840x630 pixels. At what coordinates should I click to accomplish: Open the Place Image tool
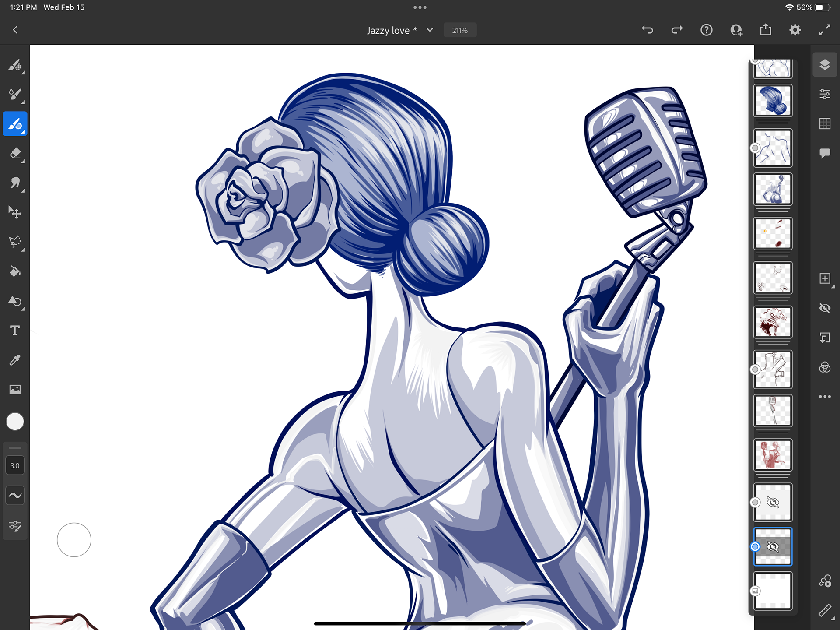(x=15, y=390)
